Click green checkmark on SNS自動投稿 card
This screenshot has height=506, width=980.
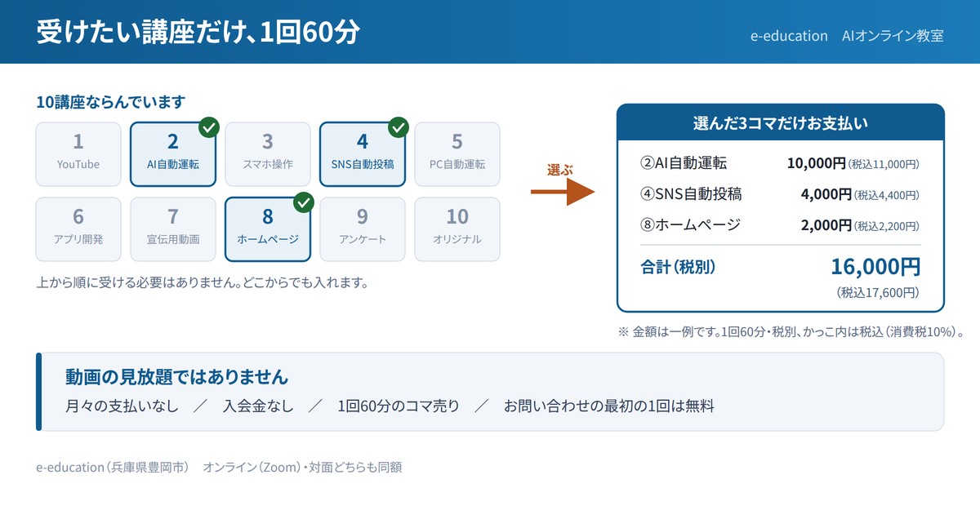pyautogui.click(x=399, y=126)
